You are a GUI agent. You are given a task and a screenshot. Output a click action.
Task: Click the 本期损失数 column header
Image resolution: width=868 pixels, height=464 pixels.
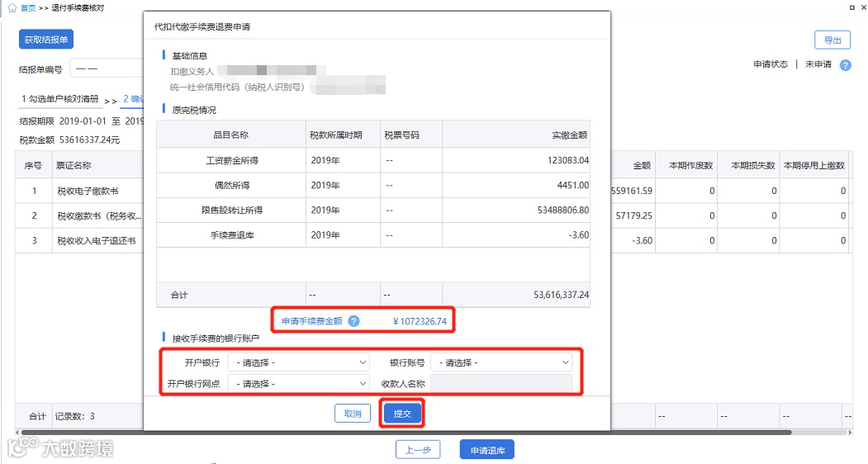[x=753, y=166]
